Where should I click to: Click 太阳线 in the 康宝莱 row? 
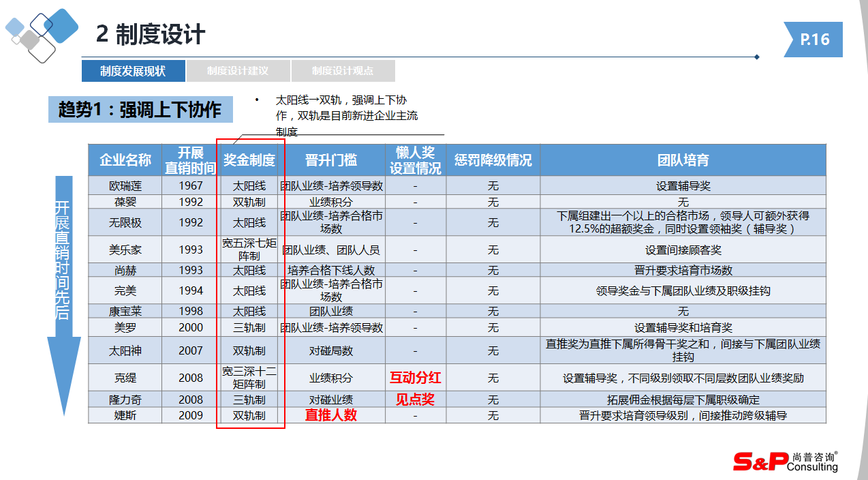click(249, 311)
